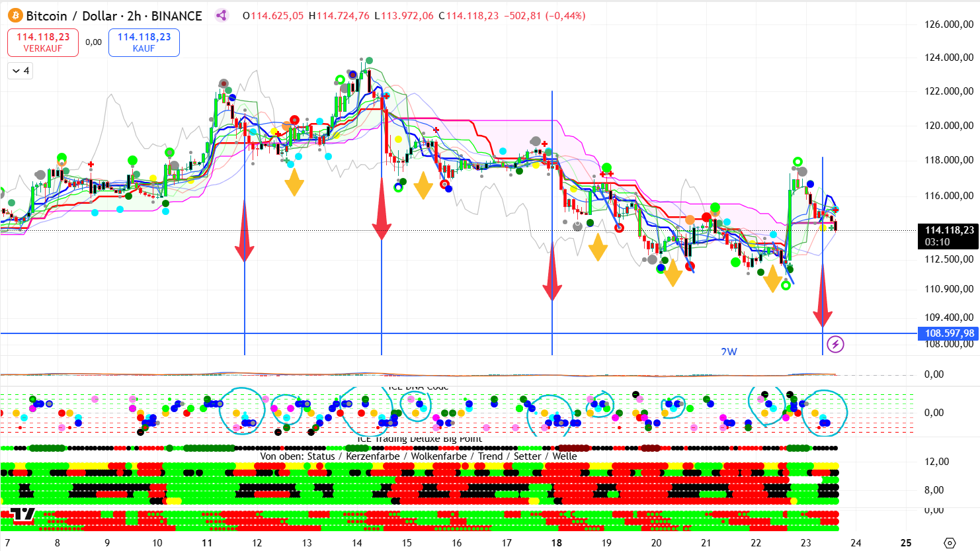The image size is (980, 551).
Task: Click the purple connected-nodes icon beside BINANCE
Action: pyautogui.click(x=222, y=16)
